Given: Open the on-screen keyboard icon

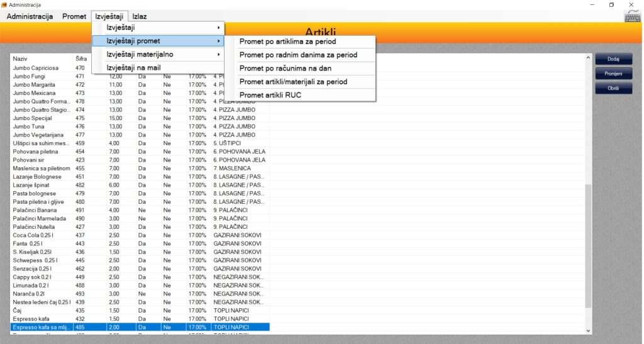Looking at the screenshot, I should 632,16.
